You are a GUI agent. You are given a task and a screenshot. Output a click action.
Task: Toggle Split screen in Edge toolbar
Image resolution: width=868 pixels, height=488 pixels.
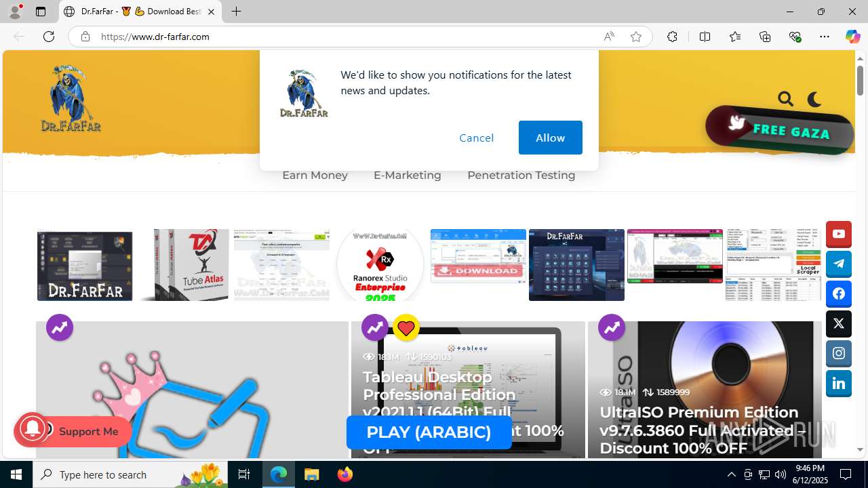click(x=705, y=37)
